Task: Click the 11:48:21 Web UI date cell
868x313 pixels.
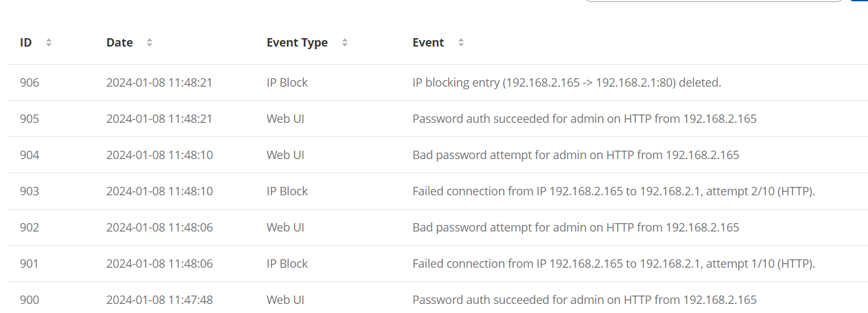Action: point(160,119)
